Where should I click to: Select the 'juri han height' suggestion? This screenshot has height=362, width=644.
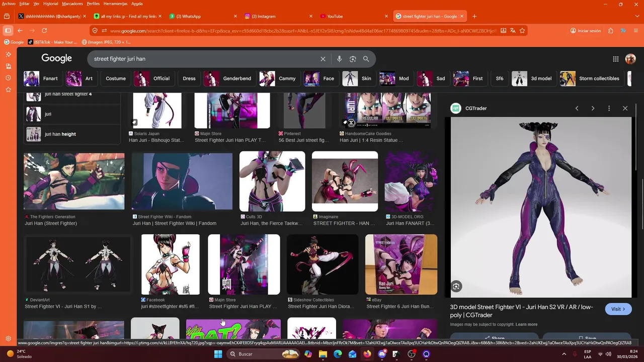[x=72, y=134]
